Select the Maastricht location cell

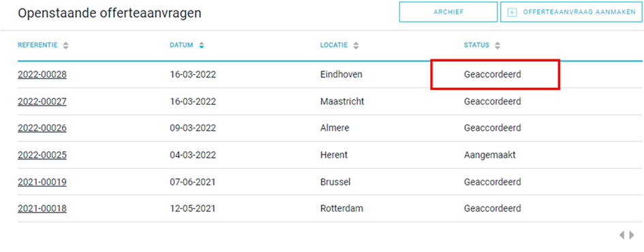(x=341, y=101)
